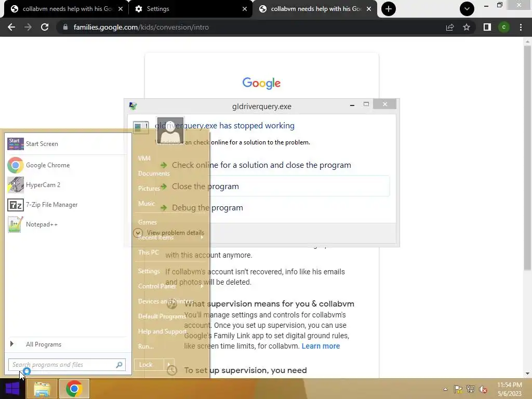Switch to the Settings tab

(190, 9)
